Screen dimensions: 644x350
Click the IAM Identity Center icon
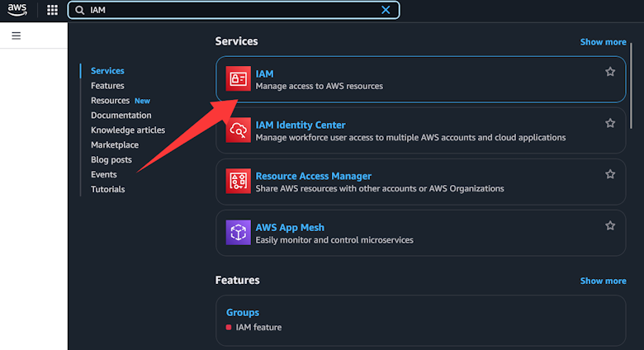(238, 130)
